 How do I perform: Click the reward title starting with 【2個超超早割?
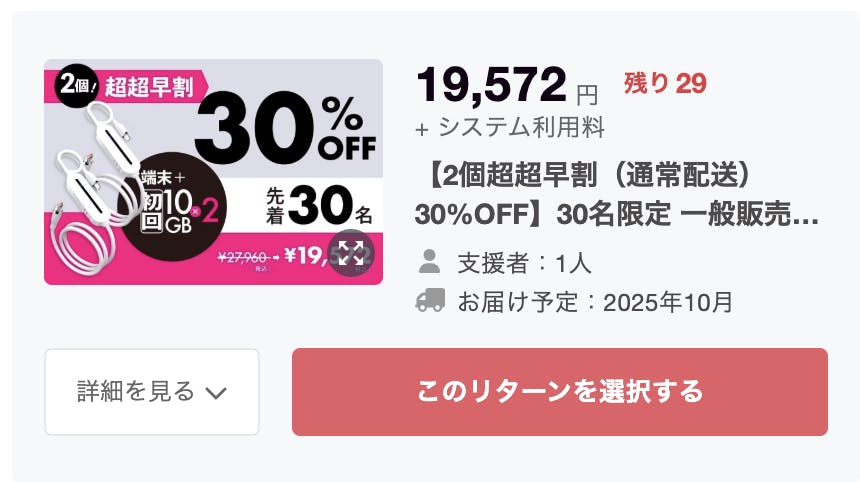pos(616,194)
